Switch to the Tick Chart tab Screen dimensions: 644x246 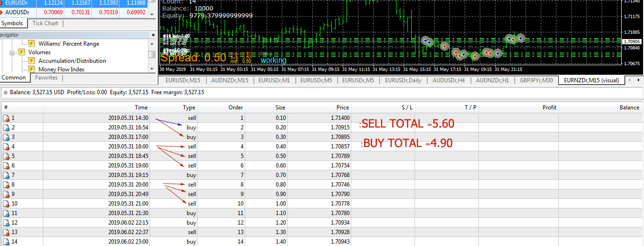(45, 23)
